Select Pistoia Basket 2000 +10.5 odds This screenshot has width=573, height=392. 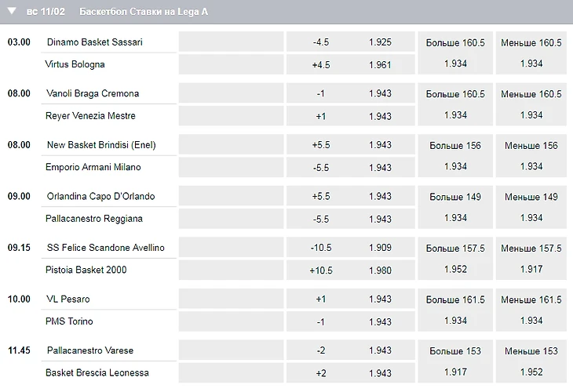coord(351,270)
